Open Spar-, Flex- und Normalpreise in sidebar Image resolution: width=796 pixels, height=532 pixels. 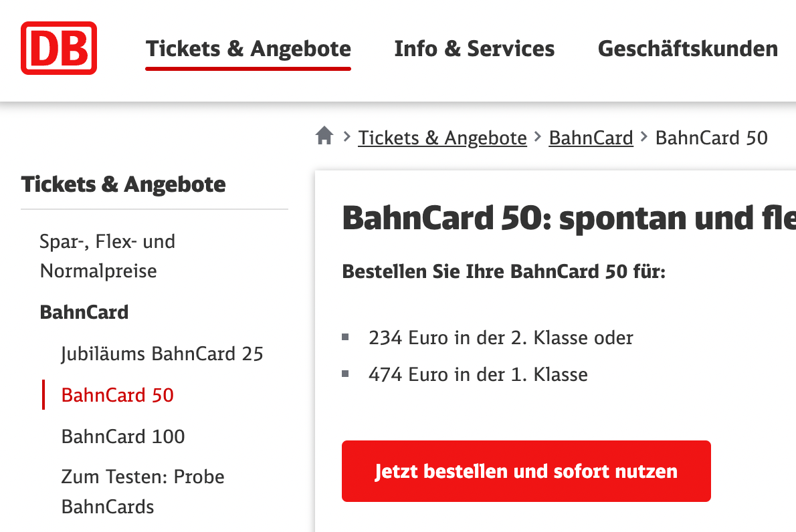coord(107,256)
